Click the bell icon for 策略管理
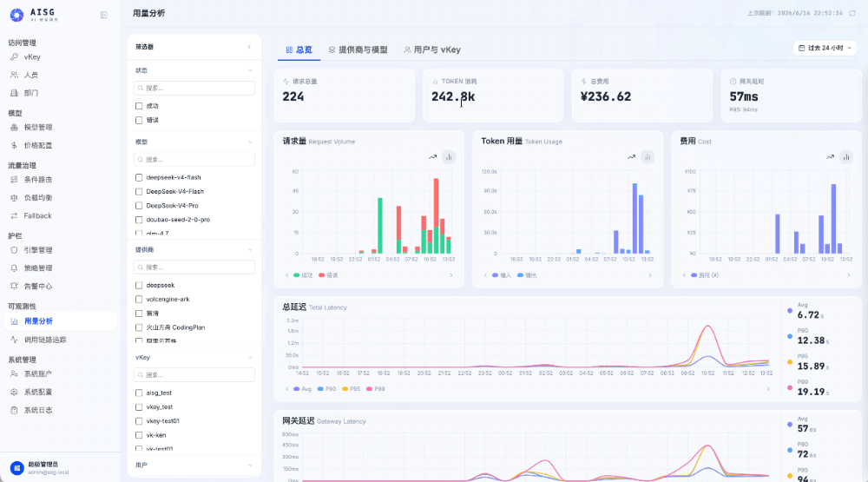Screen dimensions: 868x482 point(14,268)
